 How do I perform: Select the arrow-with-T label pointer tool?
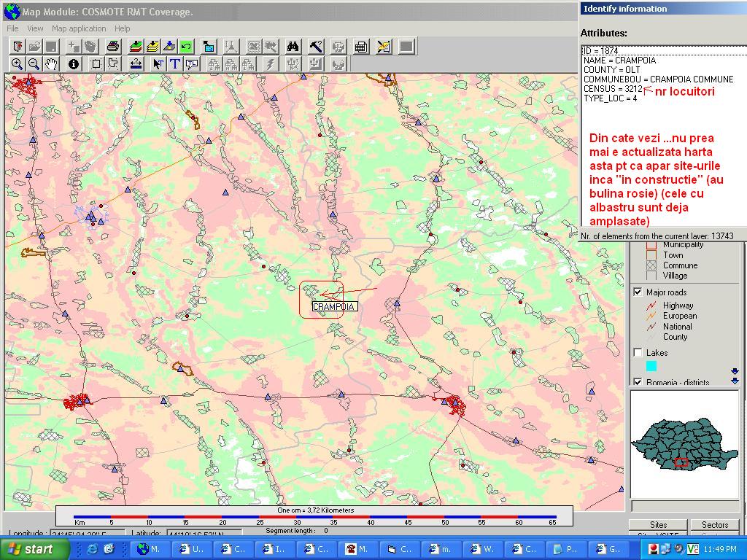(x=158, y=64)
